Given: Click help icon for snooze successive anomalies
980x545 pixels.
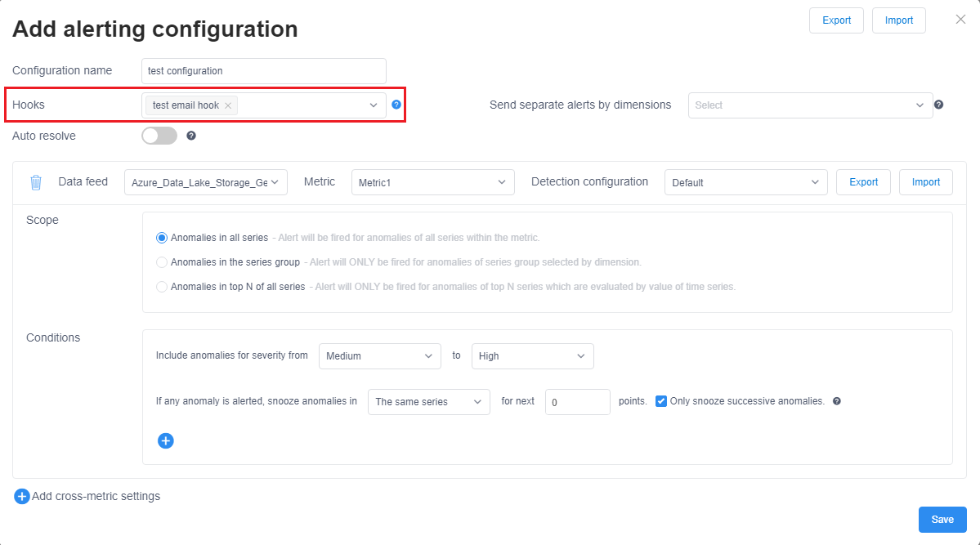Looking at the screenshot, I should pos(837,401).
